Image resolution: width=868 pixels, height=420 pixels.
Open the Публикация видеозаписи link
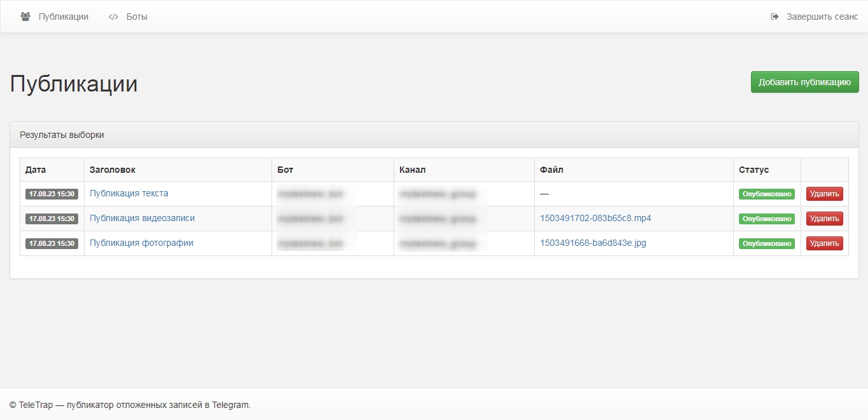[142, 218]
